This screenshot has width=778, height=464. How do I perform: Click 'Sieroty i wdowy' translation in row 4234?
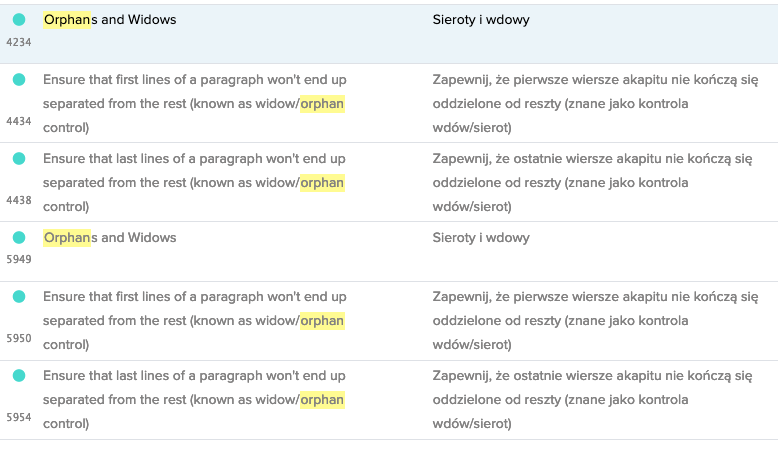(481, 20)
